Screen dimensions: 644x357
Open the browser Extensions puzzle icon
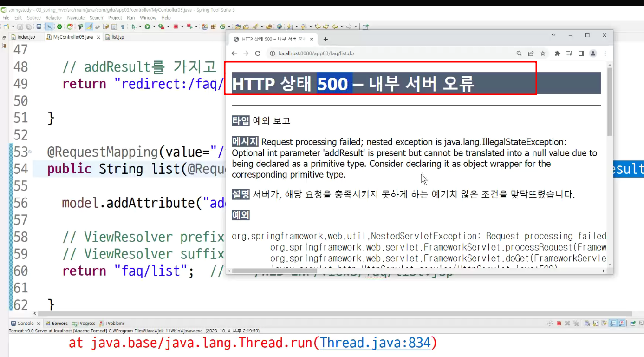point(558,53)
